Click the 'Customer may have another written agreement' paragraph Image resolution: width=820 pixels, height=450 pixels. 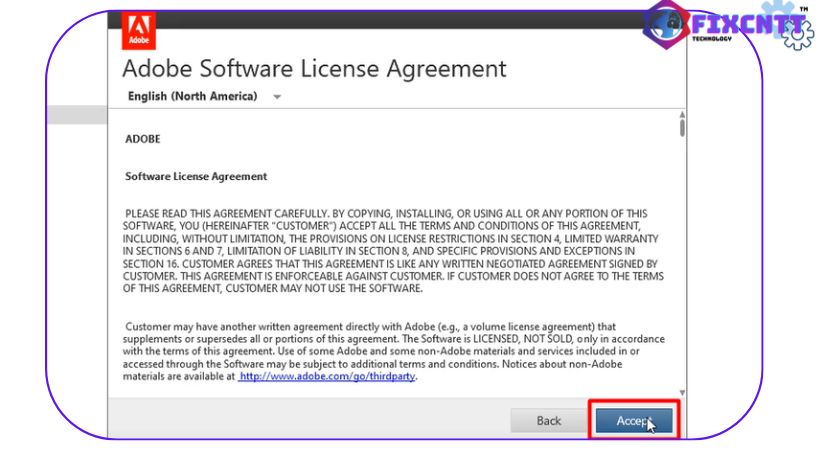click(393, 351)
